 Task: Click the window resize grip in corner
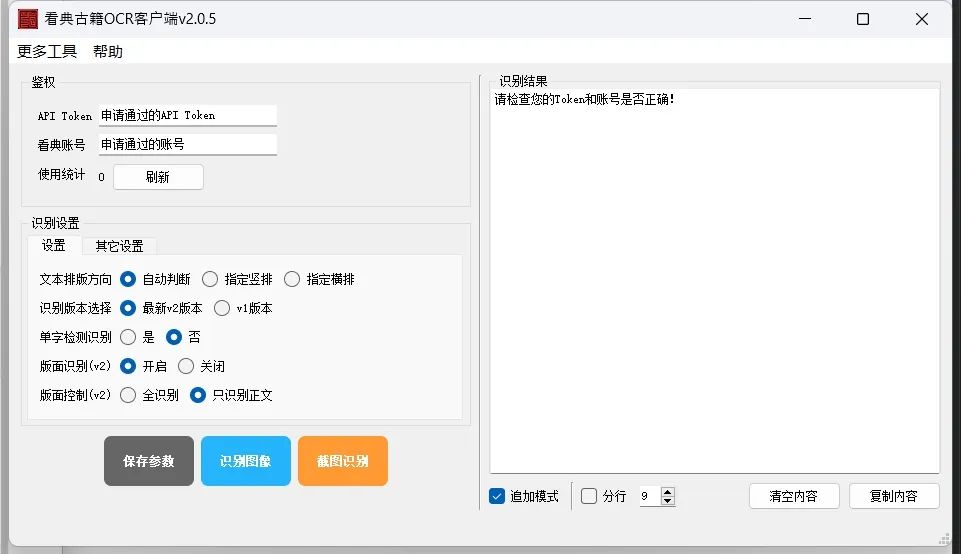coord(944,539)
